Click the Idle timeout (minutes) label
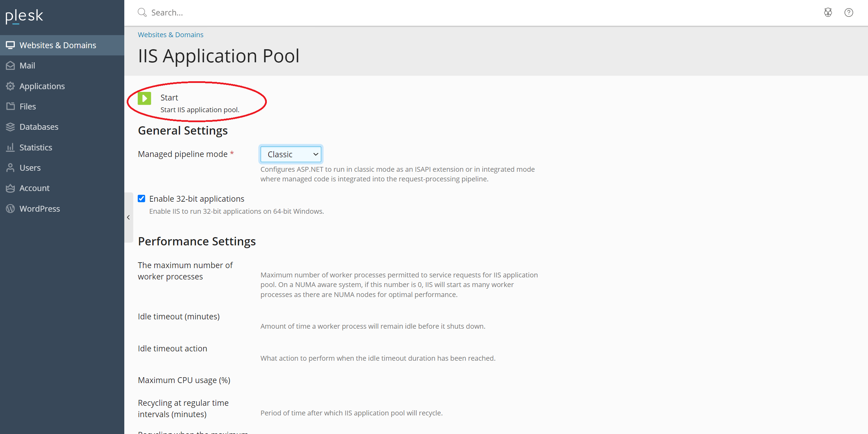 point(179,317)
